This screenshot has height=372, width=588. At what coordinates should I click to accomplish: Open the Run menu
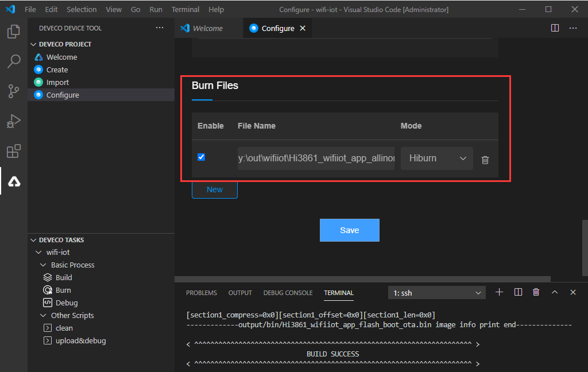click(x=156, y=9)
